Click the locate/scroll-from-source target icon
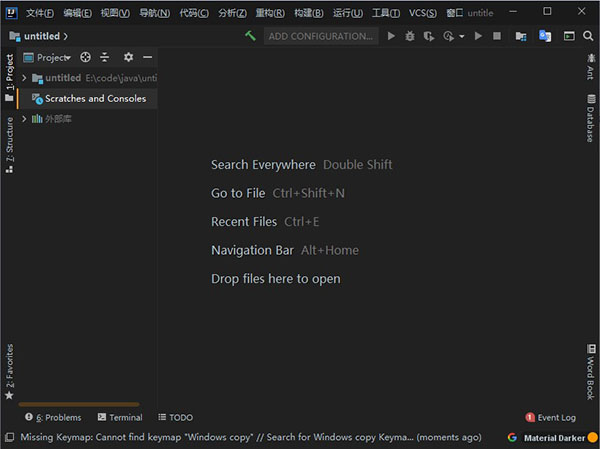This screenshot has height=449, width=600. [x=85, y=57]
